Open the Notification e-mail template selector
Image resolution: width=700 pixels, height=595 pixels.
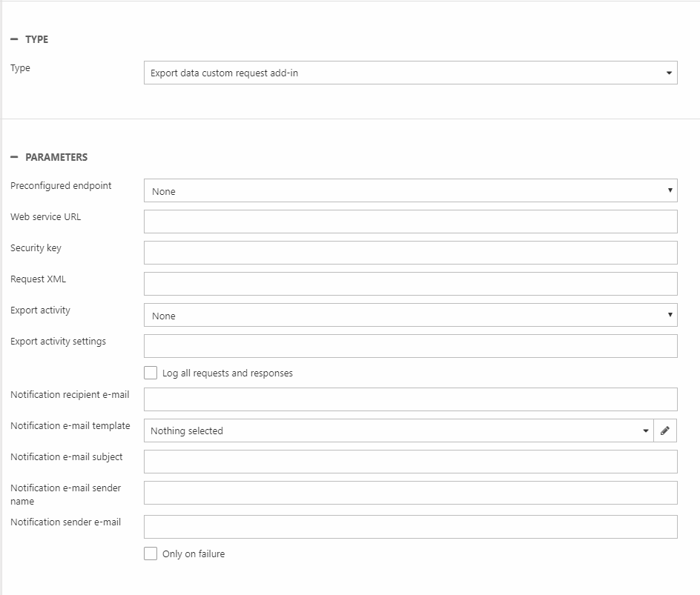(398, 431)
